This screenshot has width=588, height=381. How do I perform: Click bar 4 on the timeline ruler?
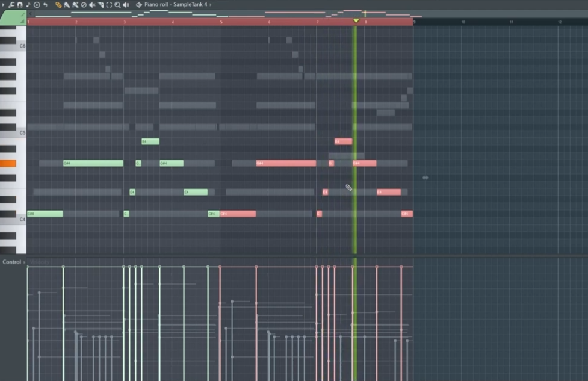(173, 22)
